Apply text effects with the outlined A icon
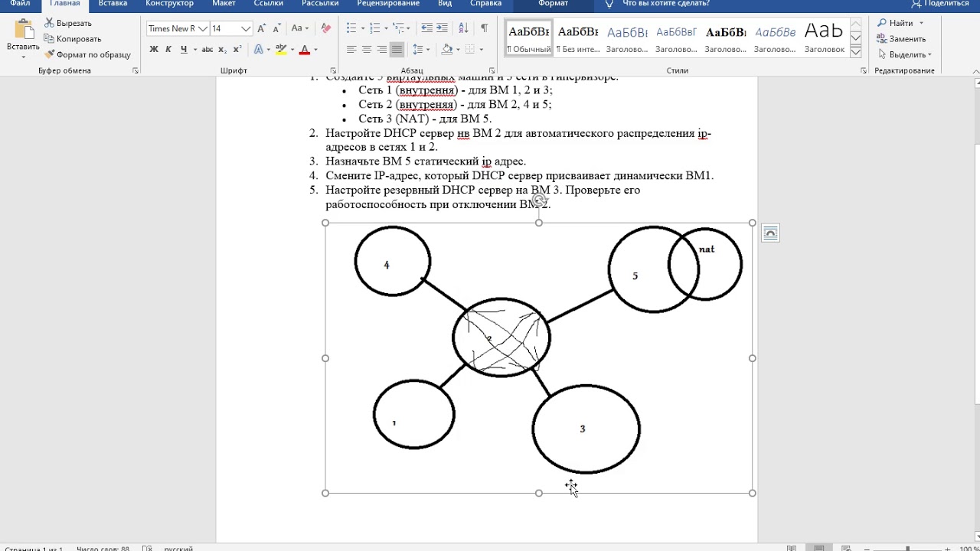Viewport: 980px width, 551px height. 258,49
